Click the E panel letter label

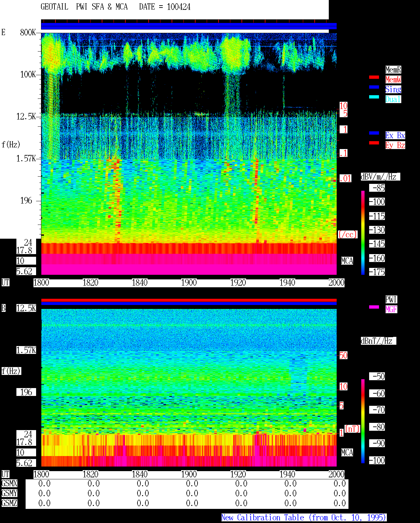tap(4, 32)
